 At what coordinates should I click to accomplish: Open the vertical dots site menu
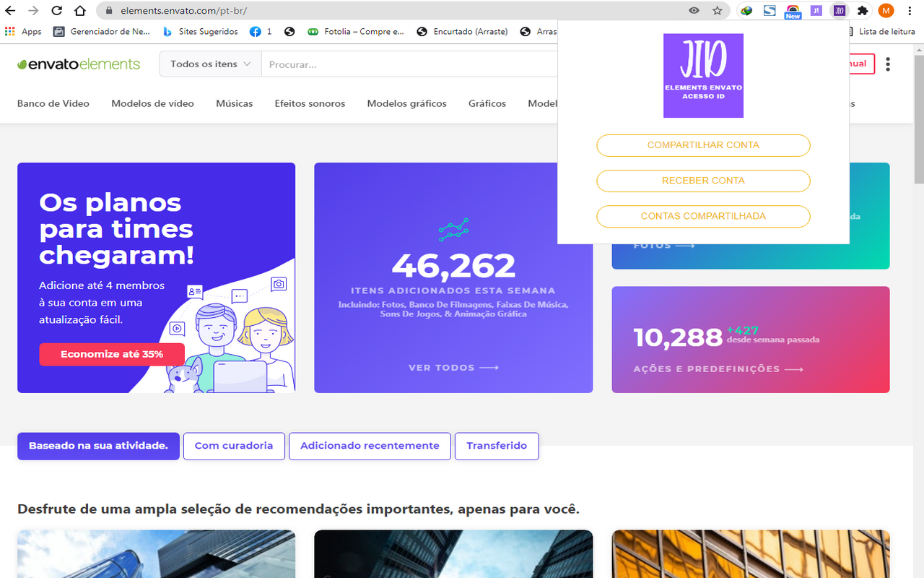[888, 64]
